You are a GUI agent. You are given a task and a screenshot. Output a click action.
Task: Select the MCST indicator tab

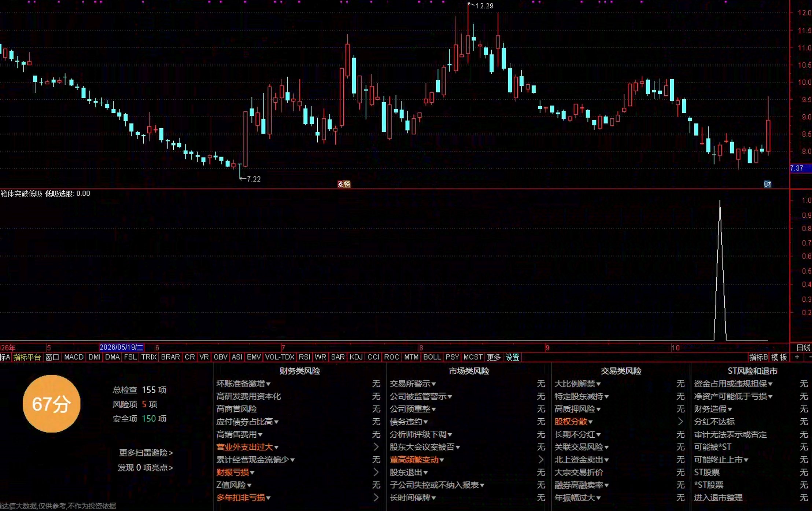click(473, 357)
